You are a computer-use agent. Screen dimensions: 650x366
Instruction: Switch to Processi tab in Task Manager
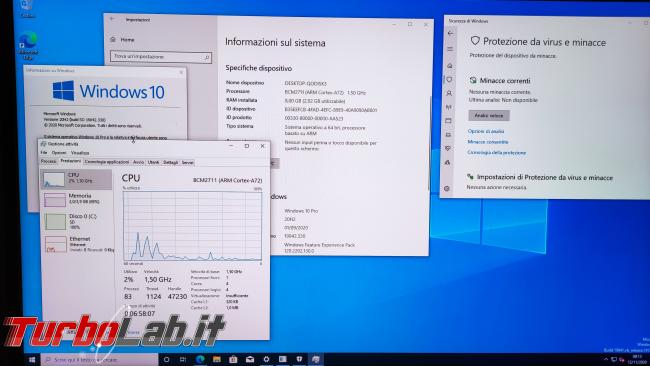click(49, 162)
